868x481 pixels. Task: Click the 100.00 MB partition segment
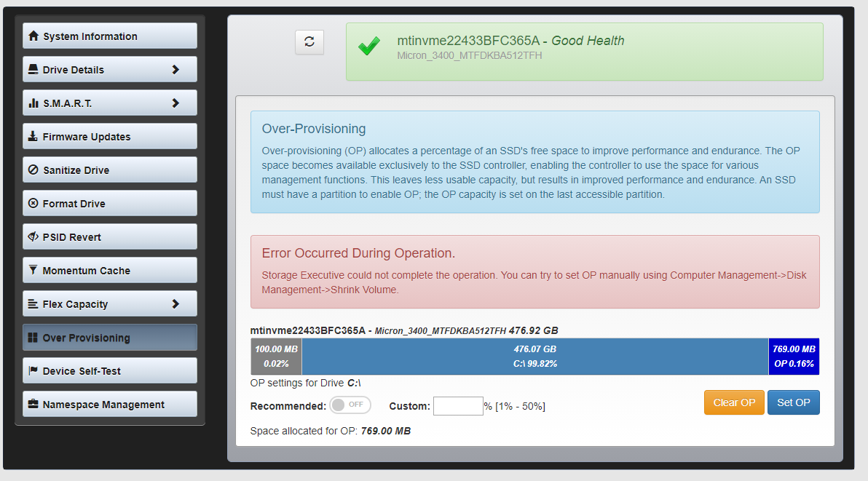pyautogui.click(x=276, y=357)
